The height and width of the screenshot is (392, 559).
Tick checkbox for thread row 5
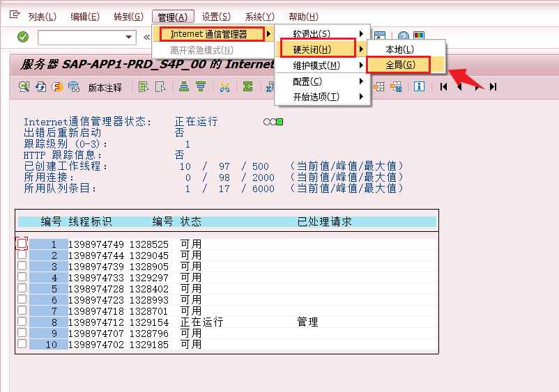tap(22, 288)
